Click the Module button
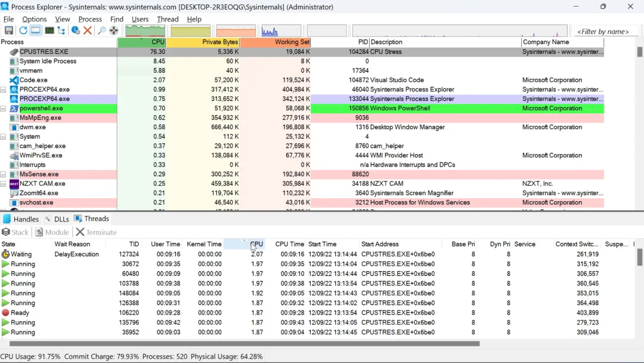The width and height of the screenshot is (644, 363). coord(52,232)
